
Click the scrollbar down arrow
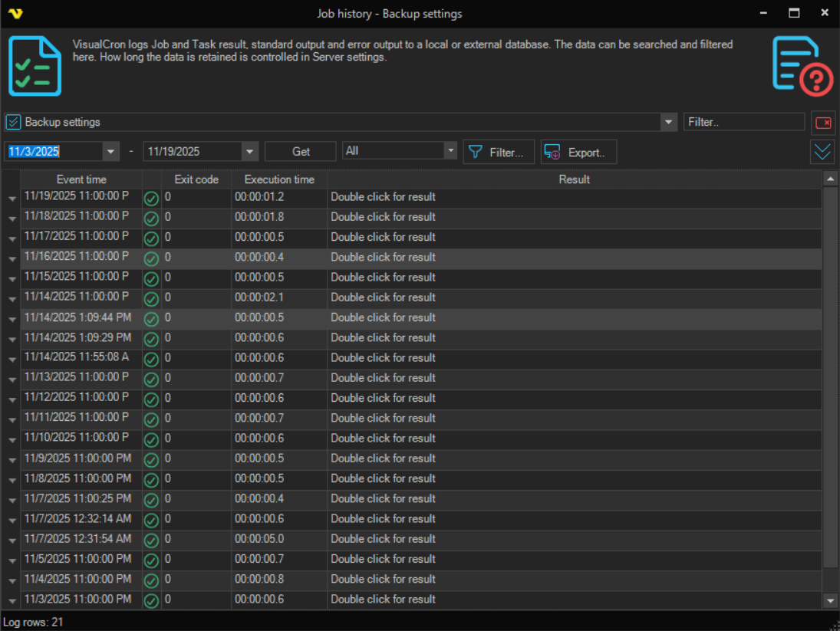point(830,601)
